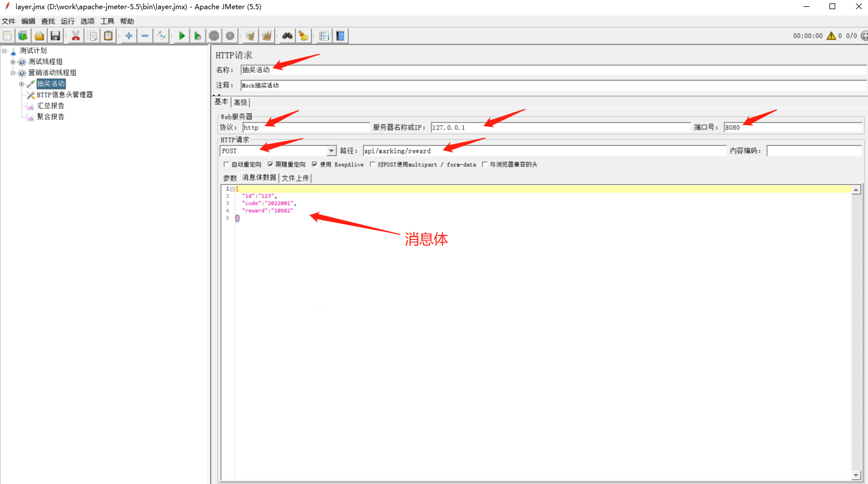Open the 选项 menu

[87, 21]
